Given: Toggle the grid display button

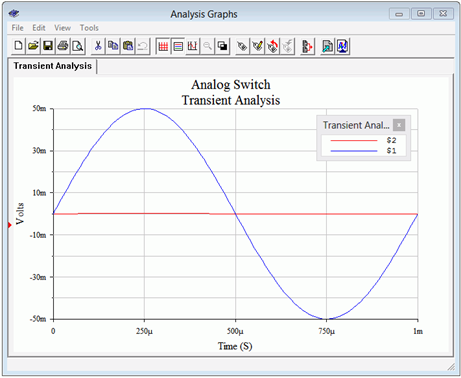Looking at the screenshot, I should tap(163, 46).
